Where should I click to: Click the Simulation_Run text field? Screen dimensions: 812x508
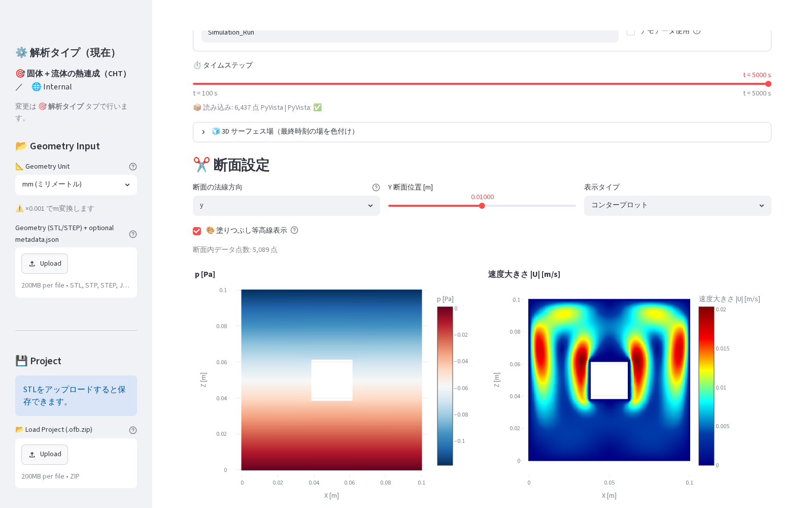pos(410,36)
